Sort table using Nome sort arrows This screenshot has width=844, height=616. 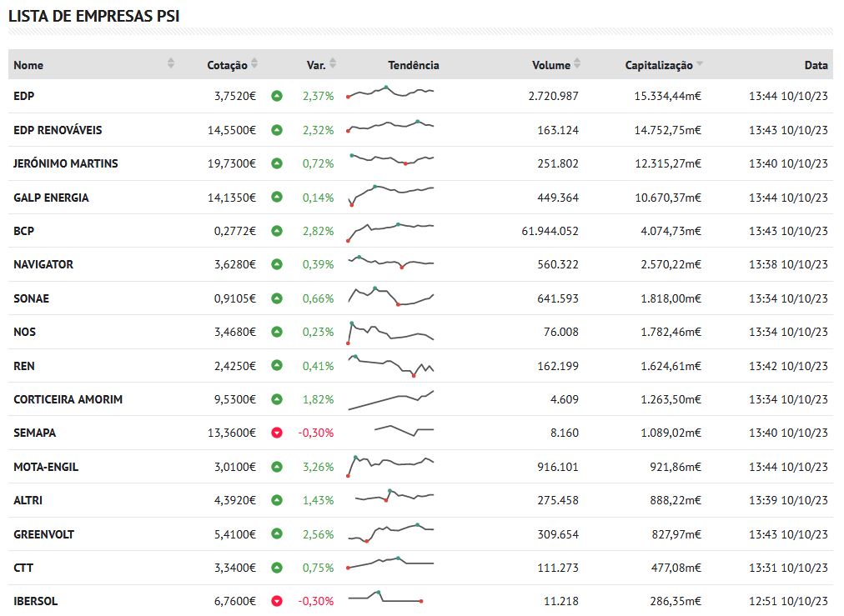point(171,64)
